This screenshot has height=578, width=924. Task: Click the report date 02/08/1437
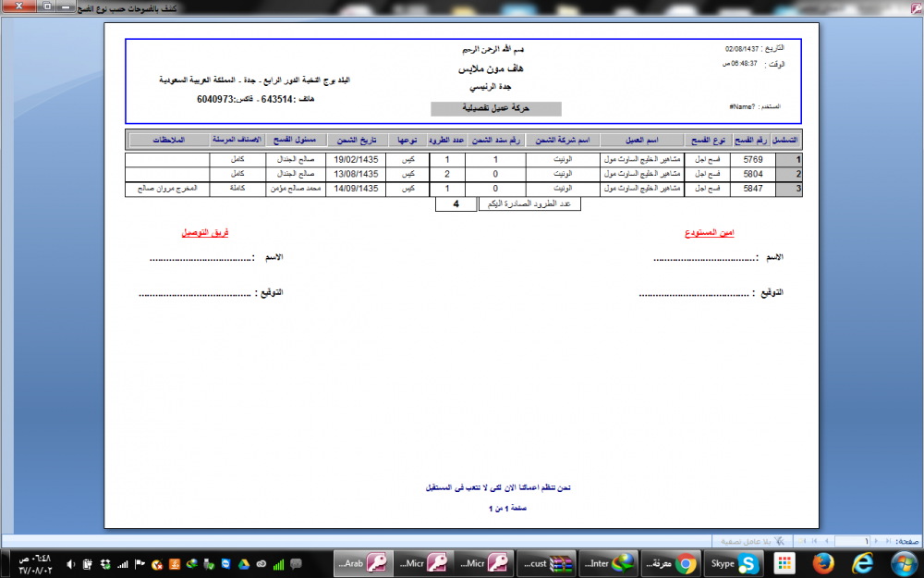pos(742,49)
